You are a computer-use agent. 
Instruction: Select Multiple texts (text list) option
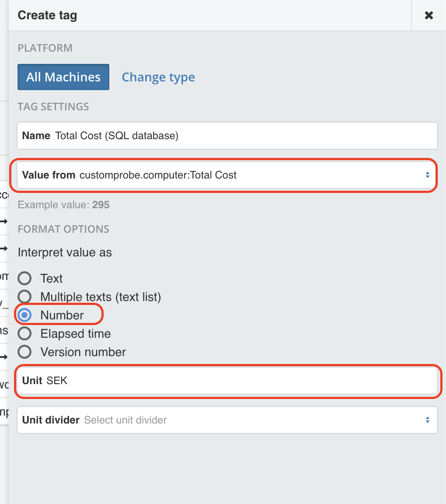point(25,296)
